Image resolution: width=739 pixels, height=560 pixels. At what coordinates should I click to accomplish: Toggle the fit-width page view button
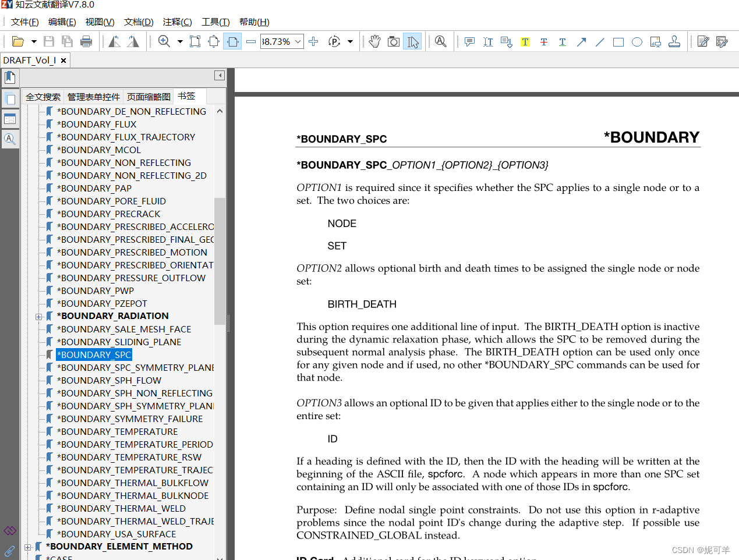click(x=232, y=41)
